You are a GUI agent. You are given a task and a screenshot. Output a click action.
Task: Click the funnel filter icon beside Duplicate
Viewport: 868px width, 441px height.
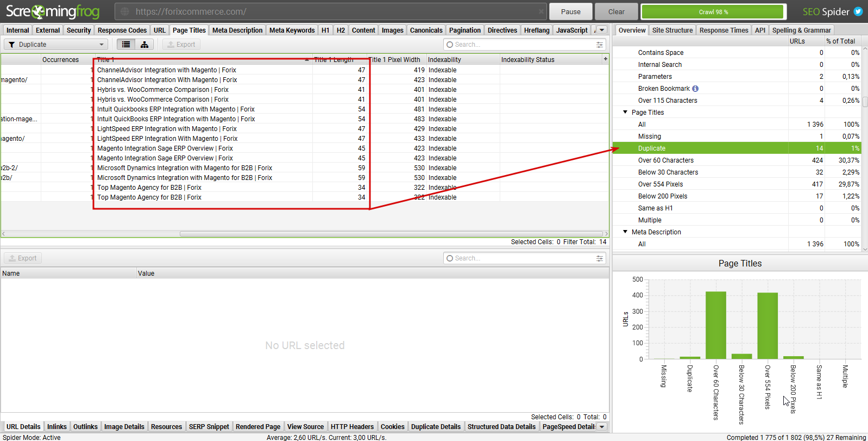pos(11,45)
